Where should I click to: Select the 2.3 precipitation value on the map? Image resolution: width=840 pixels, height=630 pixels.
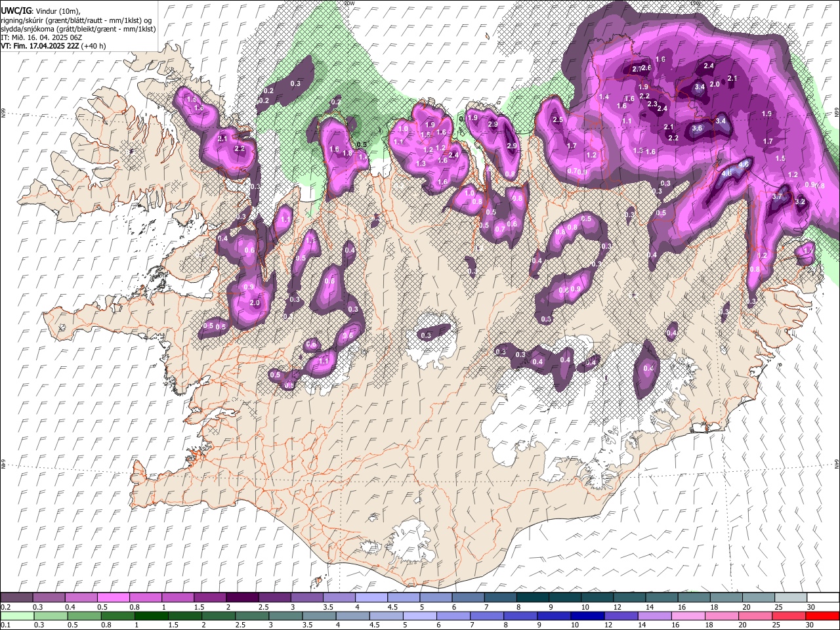coord(652,104)
